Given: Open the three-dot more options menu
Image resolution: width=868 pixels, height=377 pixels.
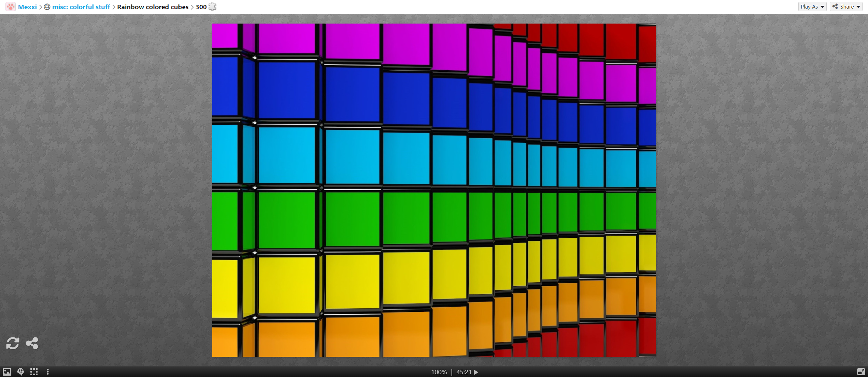Looking at the screenshot, I should 48,372.
